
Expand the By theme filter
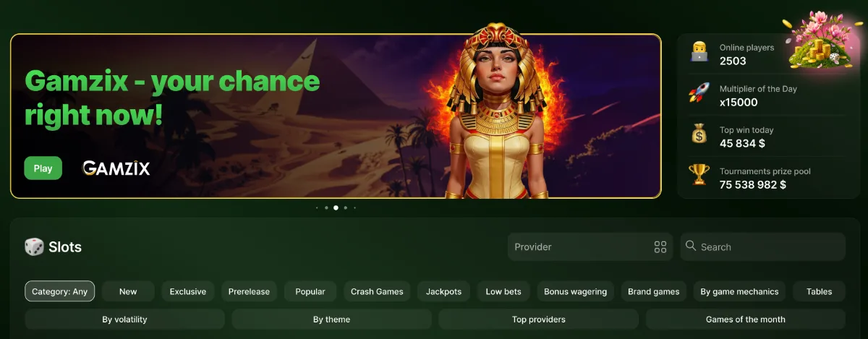pos(331,319)
